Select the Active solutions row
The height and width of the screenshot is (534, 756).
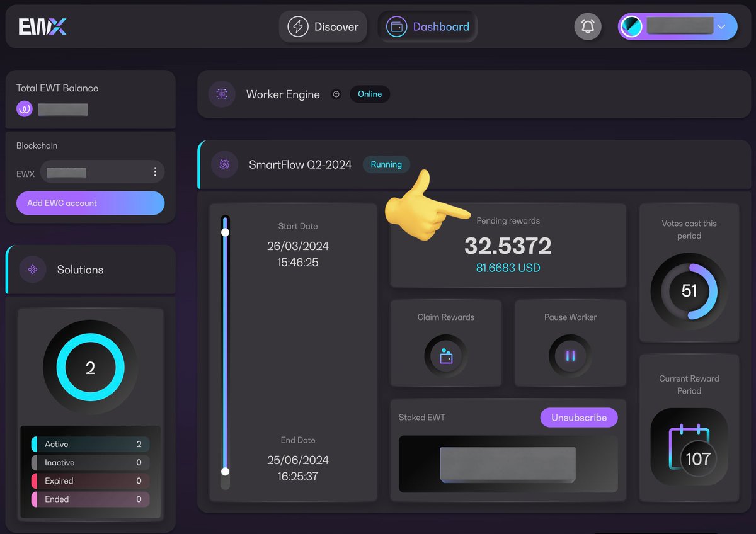[x=90, y=444]
